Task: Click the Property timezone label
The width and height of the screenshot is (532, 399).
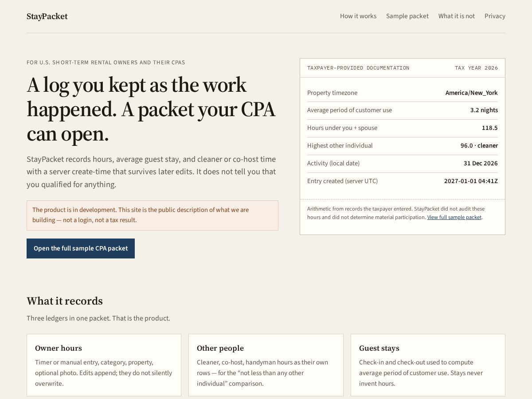Action: [x=332, y=93]
